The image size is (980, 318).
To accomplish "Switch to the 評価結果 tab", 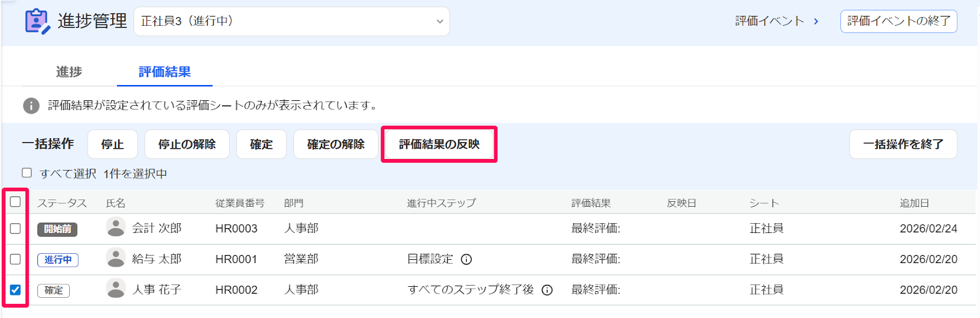I will [x=165, y=72].
